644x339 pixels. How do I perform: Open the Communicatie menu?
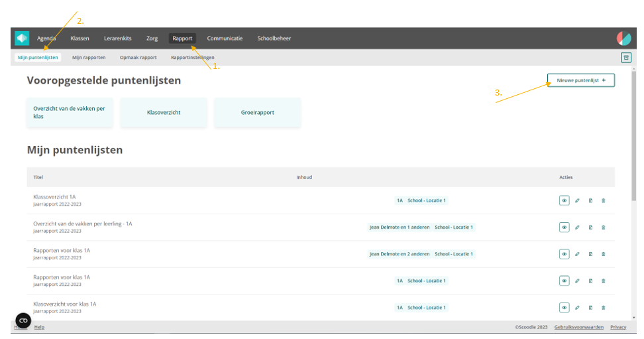(x=225, y=38)
